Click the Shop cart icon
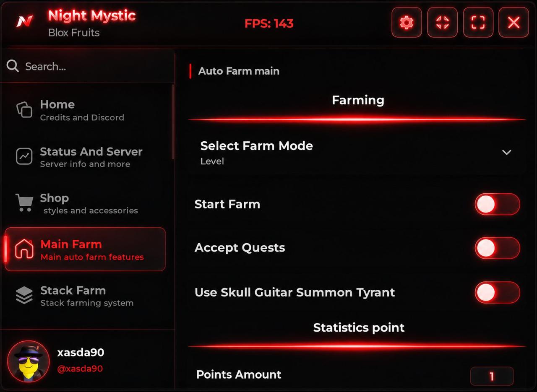 (x=24, y=202)
